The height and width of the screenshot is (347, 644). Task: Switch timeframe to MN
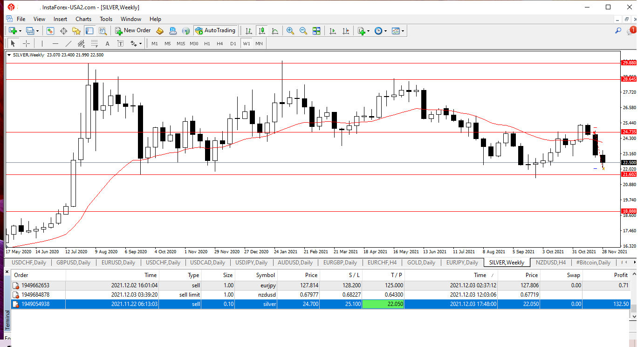(x=259, y=43)
